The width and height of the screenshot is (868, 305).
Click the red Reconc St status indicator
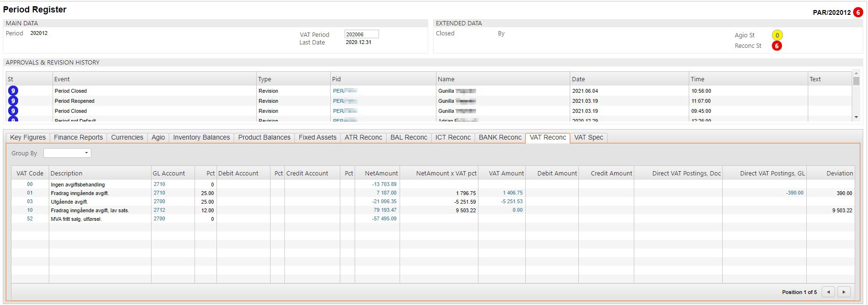pos(777,46)
